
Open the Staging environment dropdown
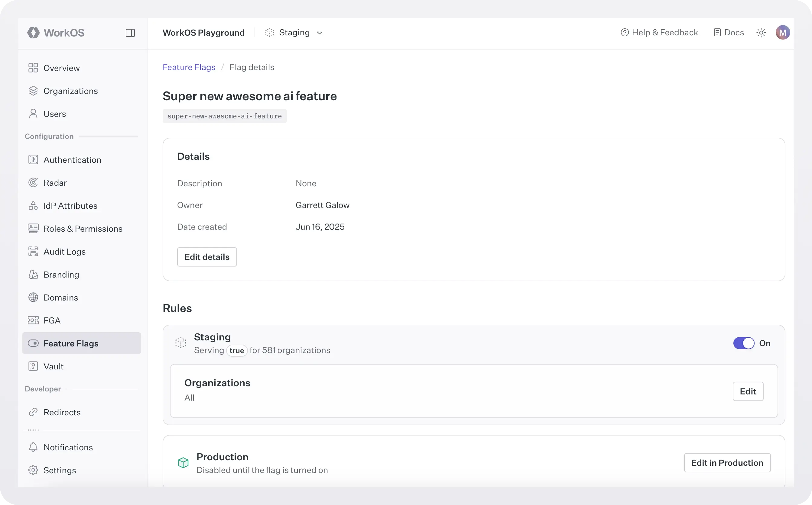(x=294, y=32)
